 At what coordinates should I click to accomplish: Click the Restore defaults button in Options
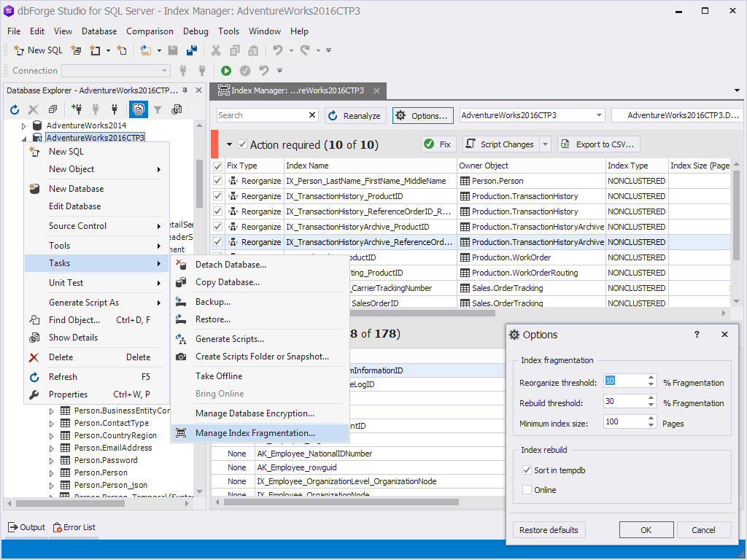549,529
